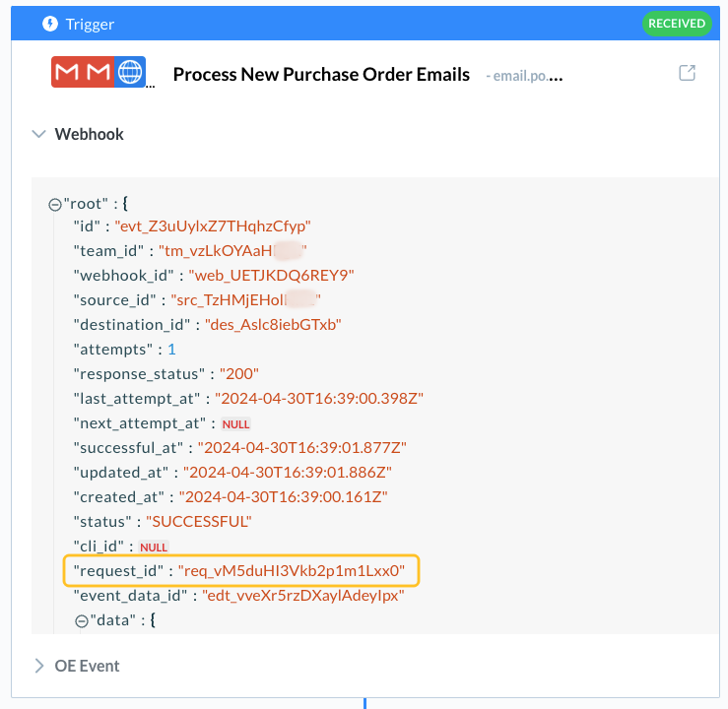Screen dimensions: 728x709
Task: Select the highlighted request_id value
Action: click(x=291, y=570)
